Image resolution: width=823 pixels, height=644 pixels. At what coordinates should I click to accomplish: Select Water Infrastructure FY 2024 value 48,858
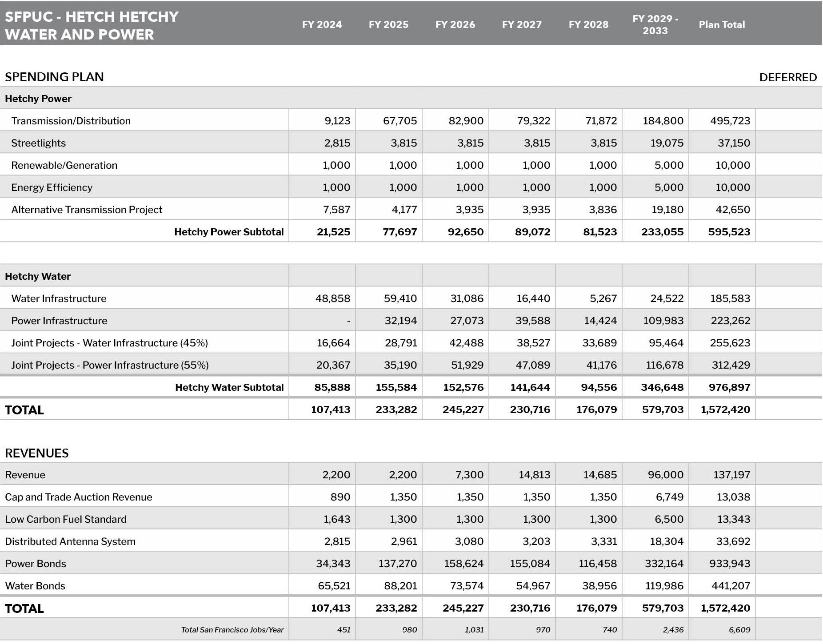[x=333, y=298]
